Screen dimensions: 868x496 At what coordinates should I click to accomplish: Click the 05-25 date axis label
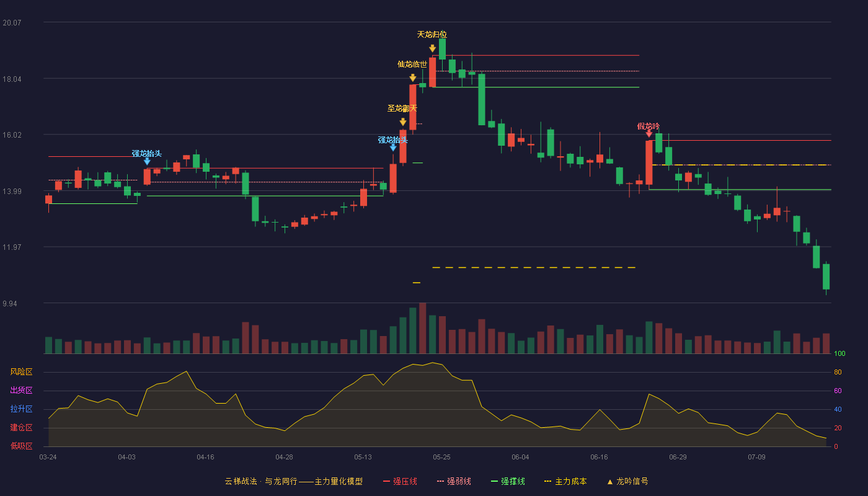tap(441, 457)
